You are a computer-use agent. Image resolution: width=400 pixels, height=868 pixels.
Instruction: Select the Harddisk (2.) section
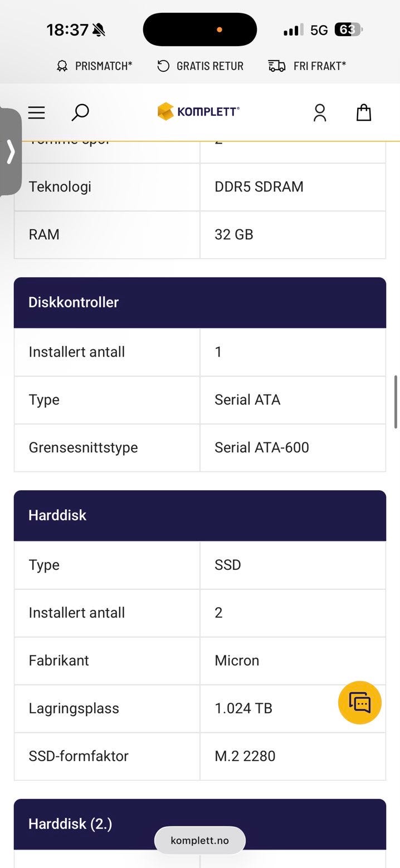[199, 824]
